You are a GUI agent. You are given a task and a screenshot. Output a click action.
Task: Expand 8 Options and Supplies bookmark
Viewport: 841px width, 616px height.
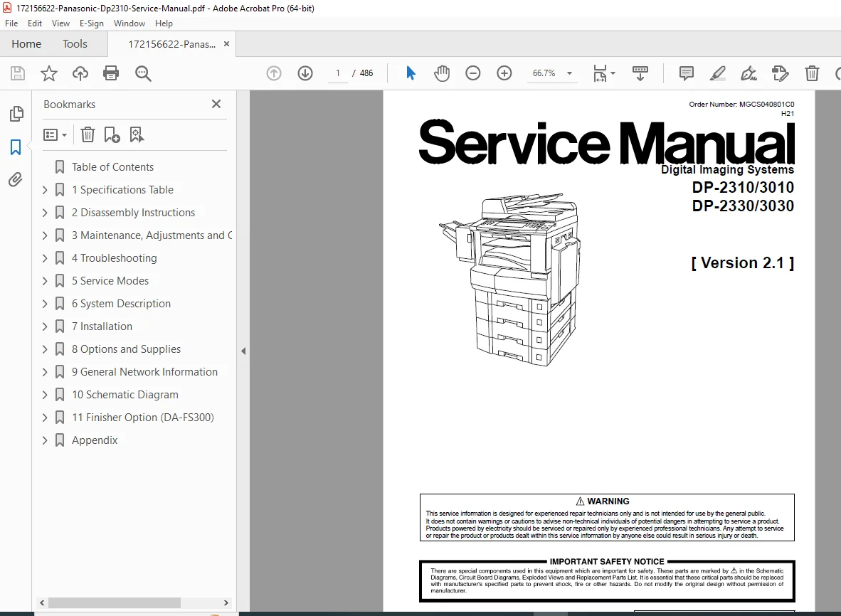pyautogui.click(x=45, y=349)
